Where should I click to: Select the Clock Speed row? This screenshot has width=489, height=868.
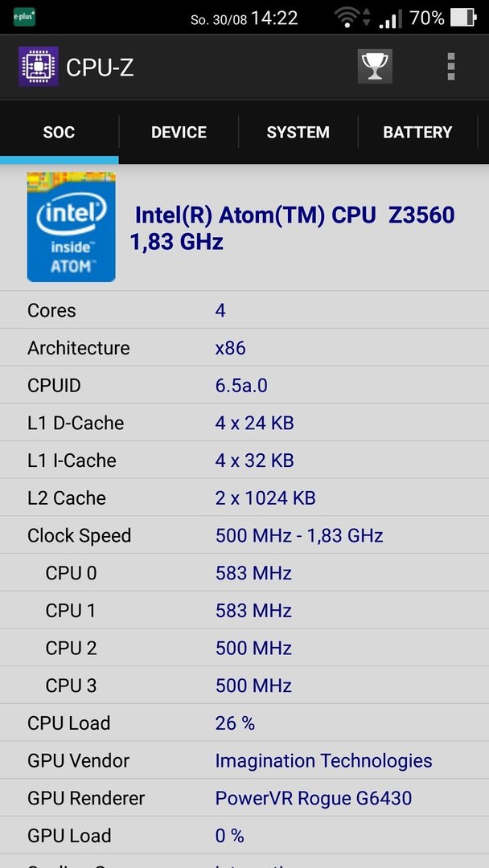pyautogui.click(x=244, y=535)
